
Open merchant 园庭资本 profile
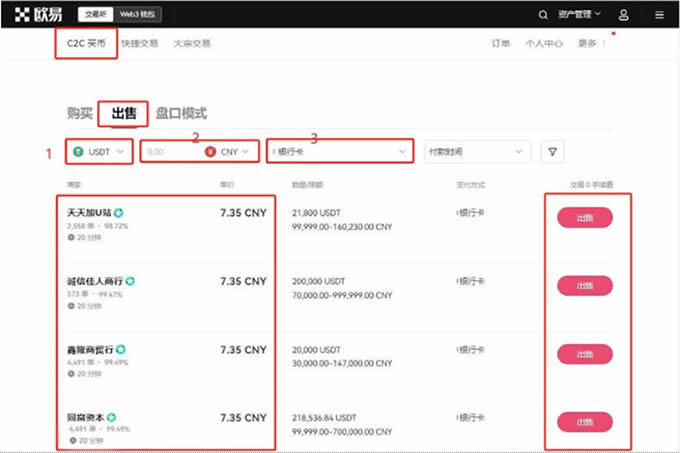85,417
